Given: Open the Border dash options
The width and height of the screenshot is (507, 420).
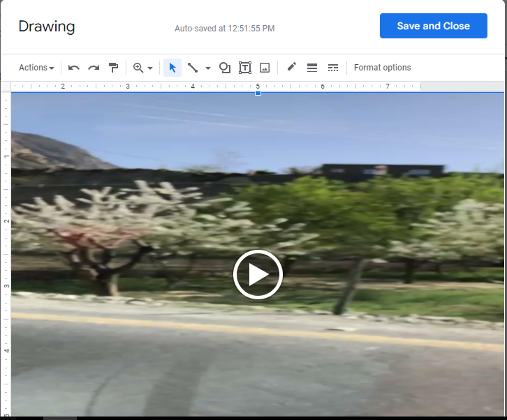Looking at the screenshot, I should [x=332, y=68].
